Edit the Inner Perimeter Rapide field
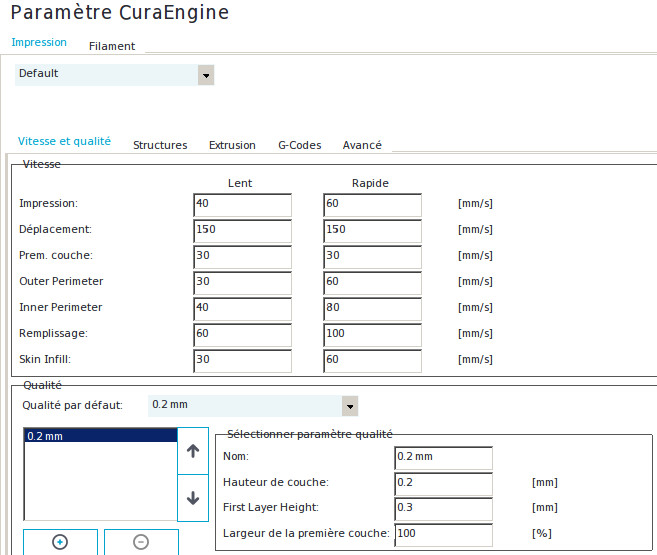Viewport: 657px width, 555px height. click(x=372, y=309)
